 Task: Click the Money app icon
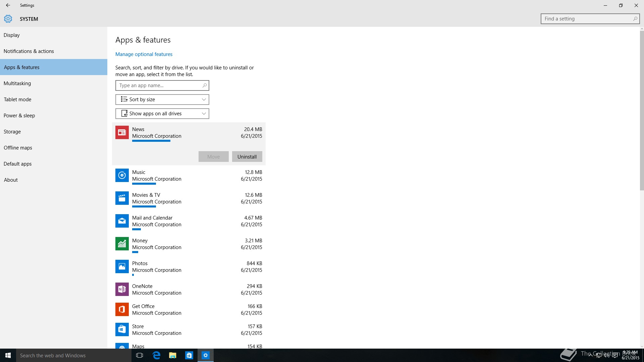click(x=122, y=244)
